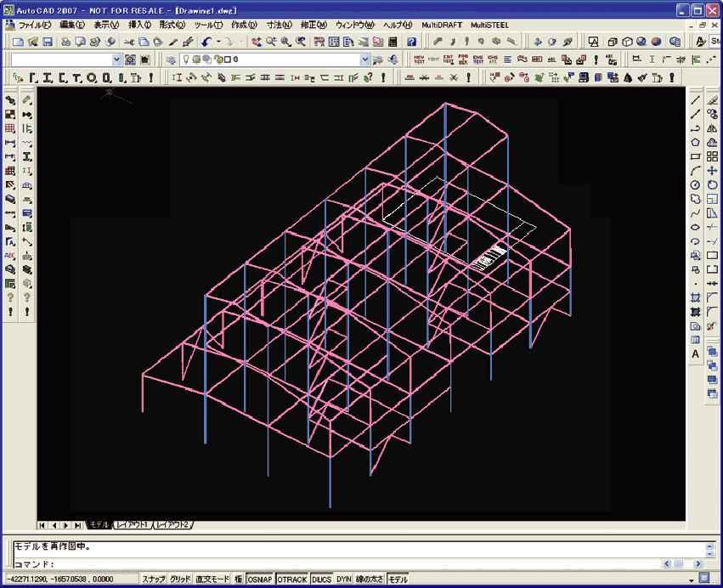Image resolution: width=723 pixels, height=588 pixels.
Task: Select the Circle draw tool
Action: coord(695,185)
